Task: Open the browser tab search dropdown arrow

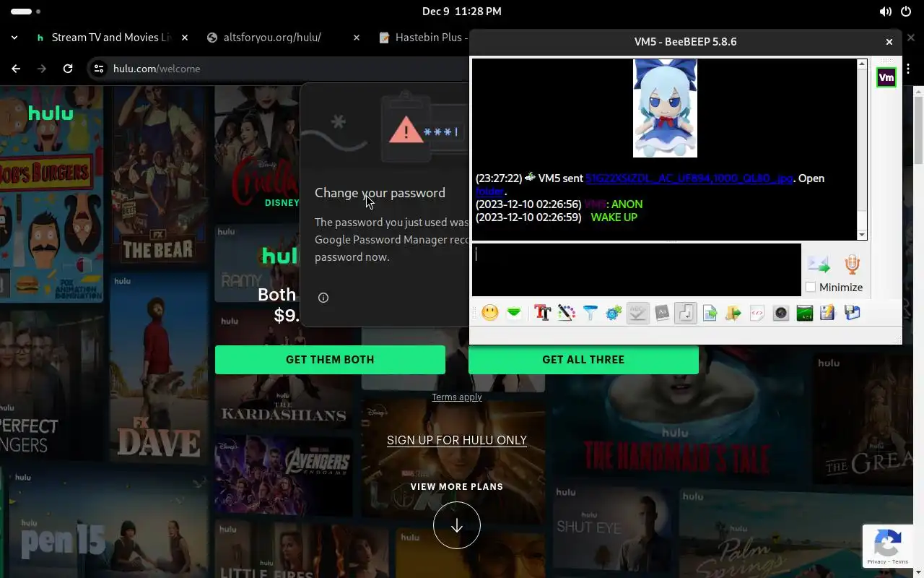Action: click(x=14, y=38)
